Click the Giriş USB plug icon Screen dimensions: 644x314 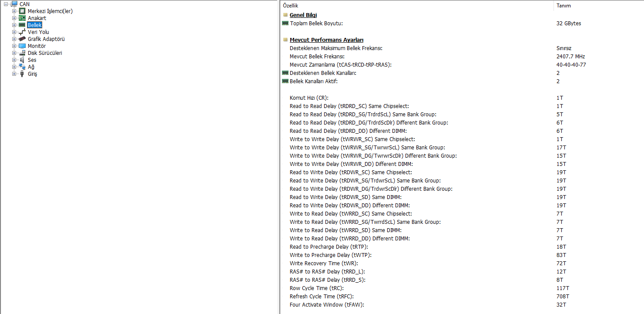click(22, 74)
